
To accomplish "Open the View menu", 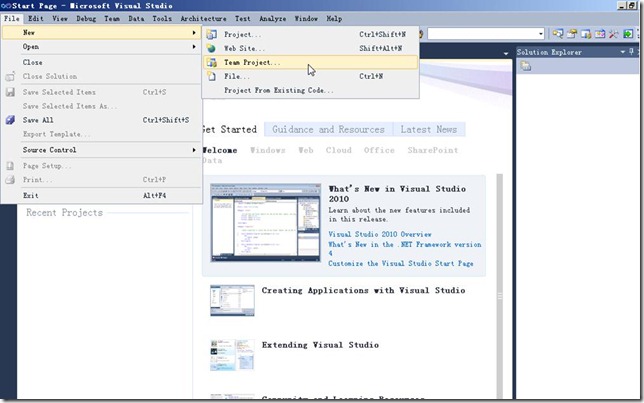I will 60,18.
